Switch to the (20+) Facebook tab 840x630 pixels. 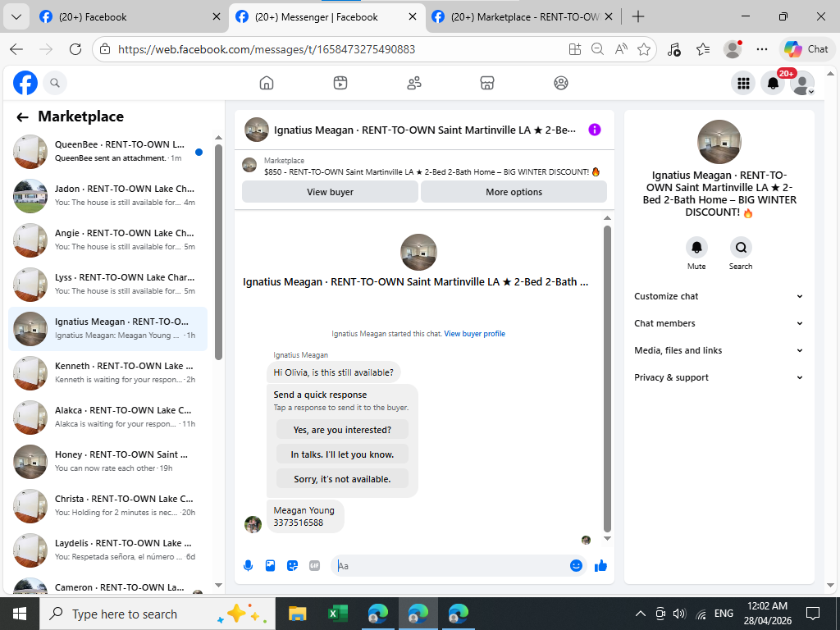tap(130, 17)
